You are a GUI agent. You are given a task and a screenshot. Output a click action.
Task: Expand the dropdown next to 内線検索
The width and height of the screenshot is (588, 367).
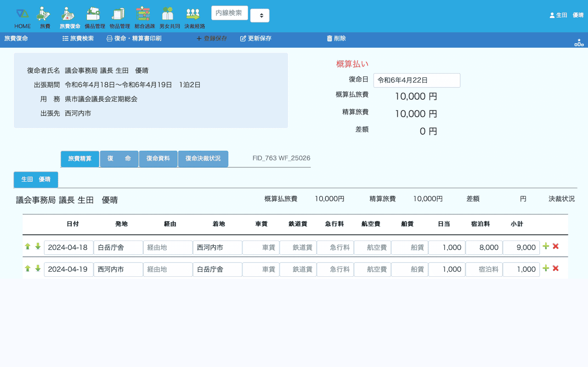(260, 16)
